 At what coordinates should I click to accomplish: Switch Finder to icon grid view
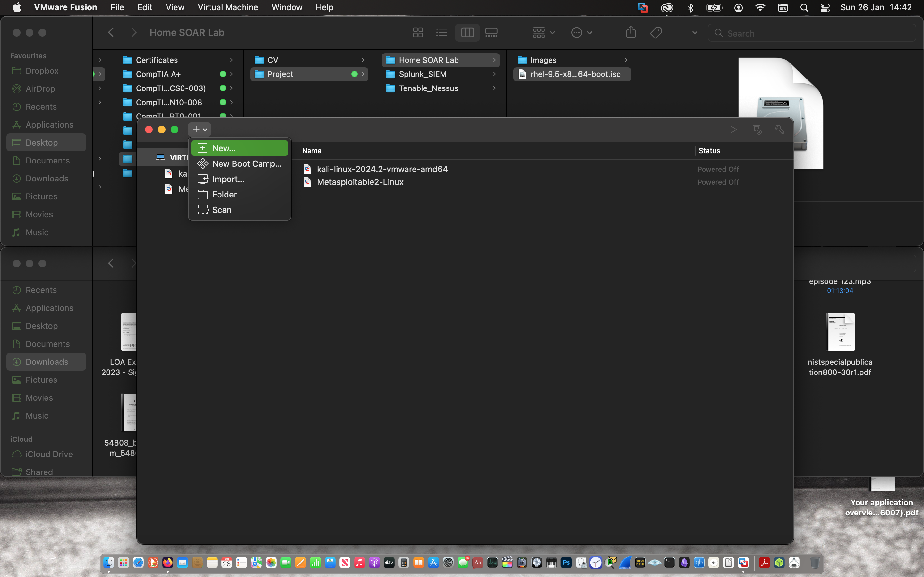pos(418,32)
